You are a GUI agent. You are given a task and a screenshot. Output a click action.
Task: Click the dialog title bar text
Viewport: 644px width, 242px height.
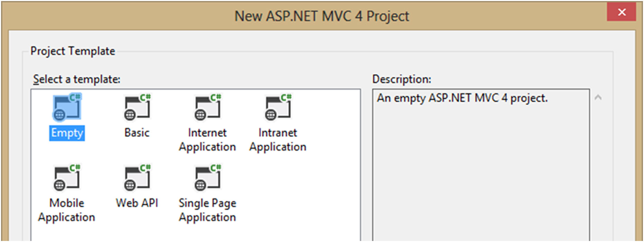click(x=322, y=16)
